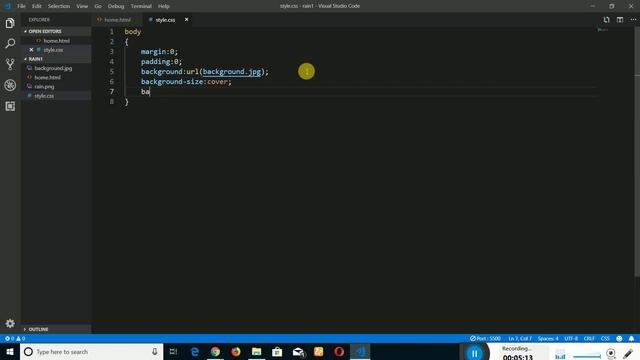Switch to the home.html tab
640x360 pixels.
point(117,20)
